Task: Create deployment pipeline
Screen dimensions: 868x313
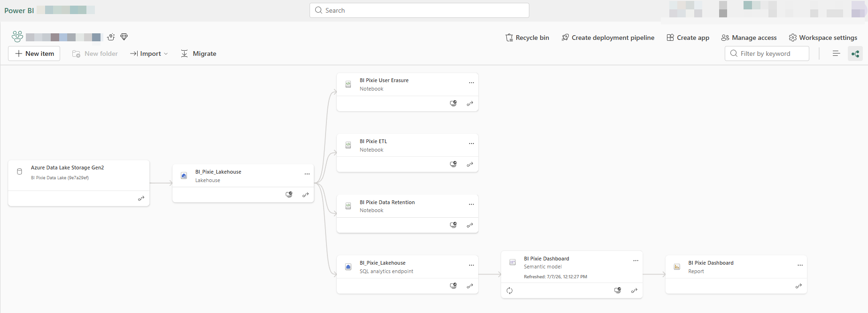Action: 608,38
